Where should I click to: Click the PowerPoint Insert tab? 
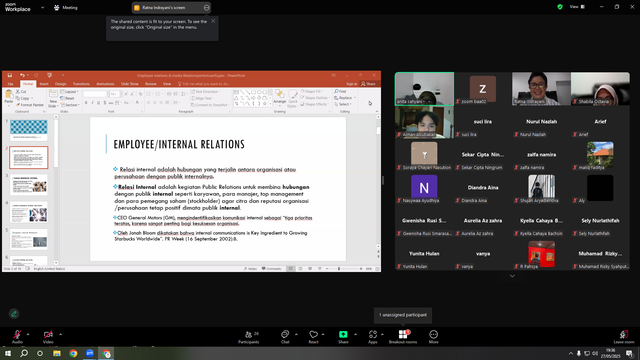[44, 84]
